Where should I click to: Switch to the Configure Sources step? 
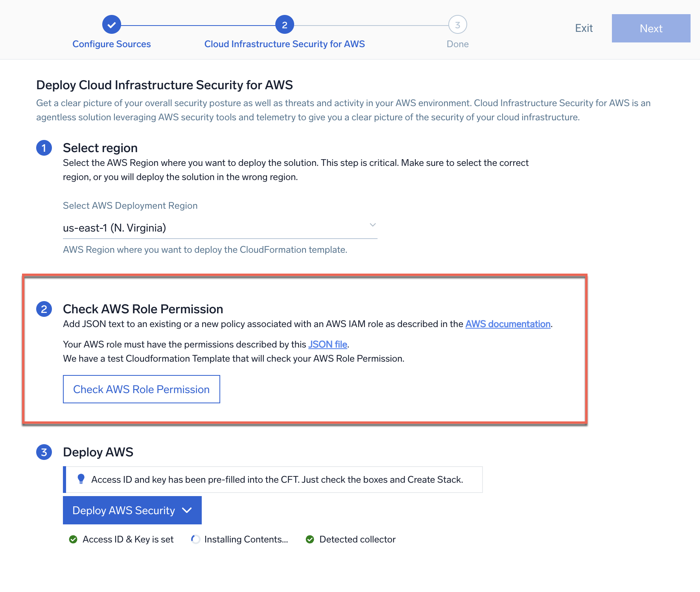(x=111, y=44)
